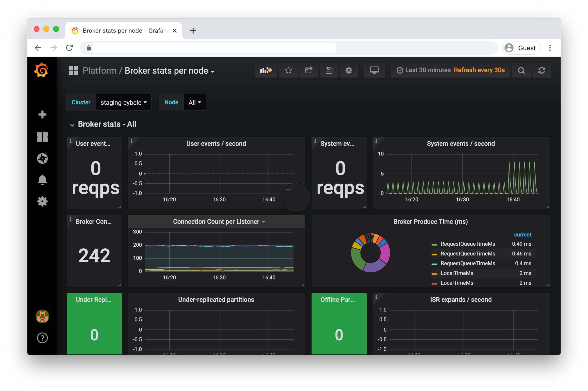Open the Alerting bell icon
This screenshot has width=588, height=391.
[42, 179]
